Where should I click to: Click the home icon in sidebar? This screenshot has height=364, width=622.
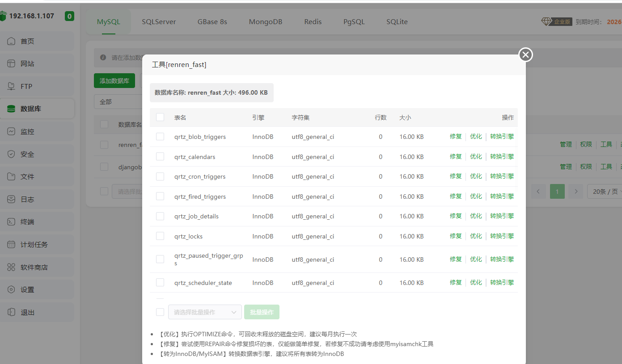(x=12, y=41)
